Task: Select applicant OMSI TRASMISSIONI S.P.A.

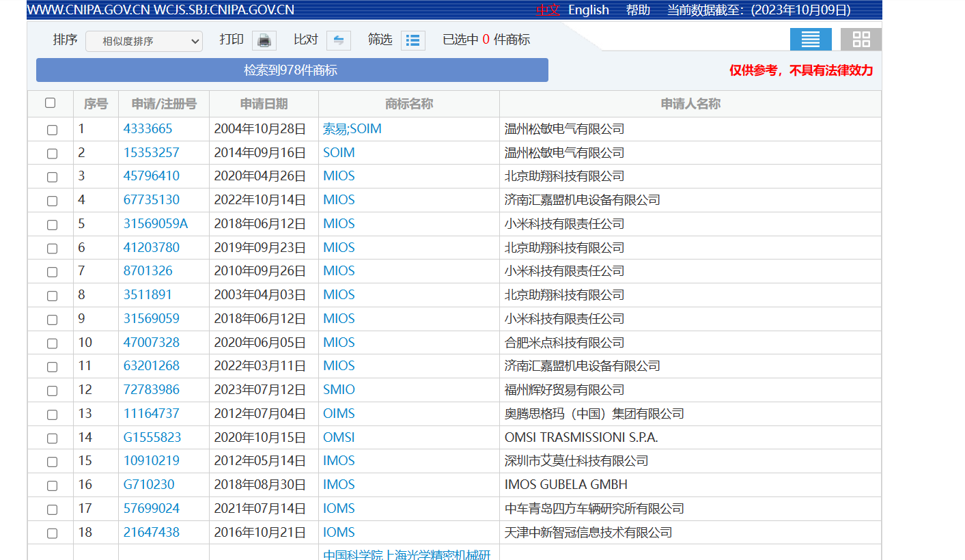Action: coord(581,437)
